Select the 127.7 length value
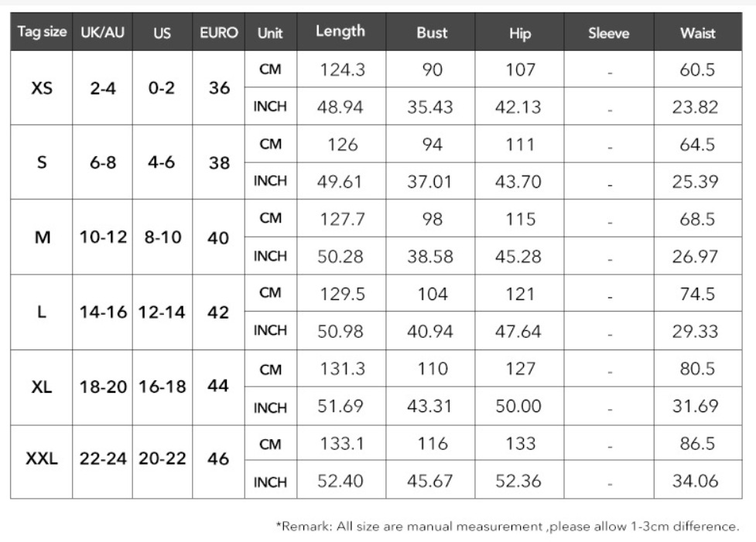 342,219
